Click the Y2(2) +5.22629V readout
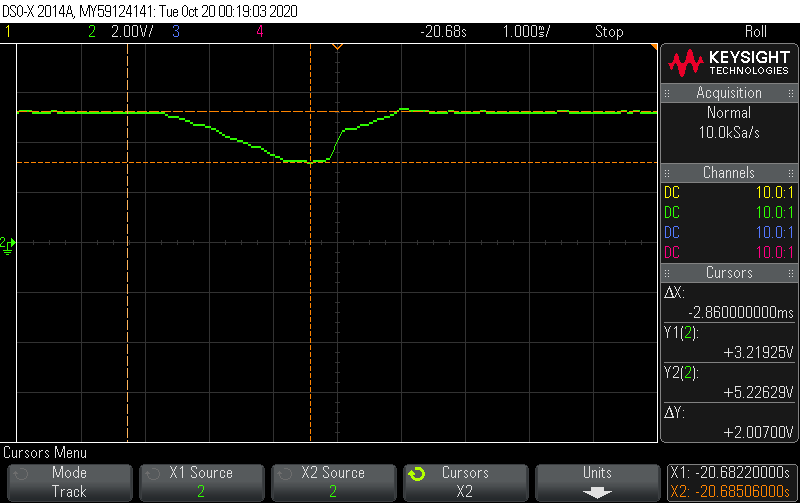Screen dimensions: 800x503 [729, 382]
